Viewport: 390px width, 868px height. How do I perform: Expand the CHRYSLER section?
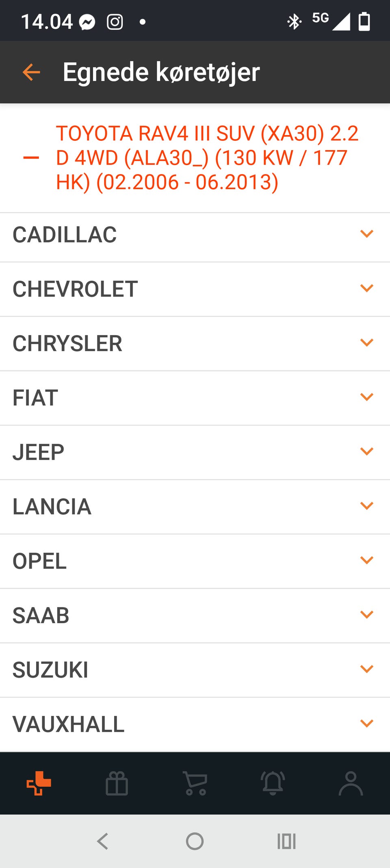click(195, 343)
